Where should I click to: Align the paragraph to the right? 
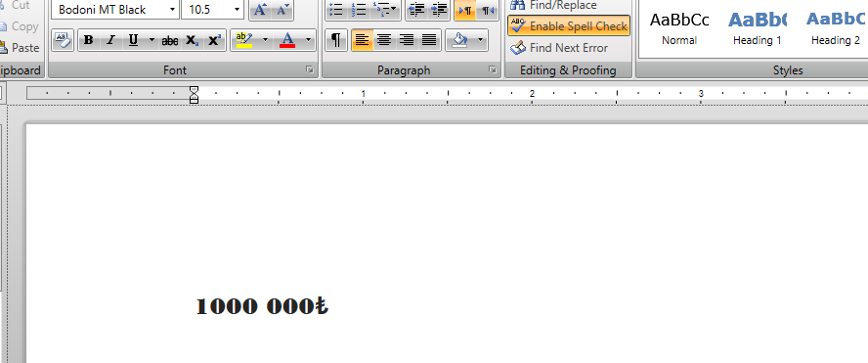407,40
